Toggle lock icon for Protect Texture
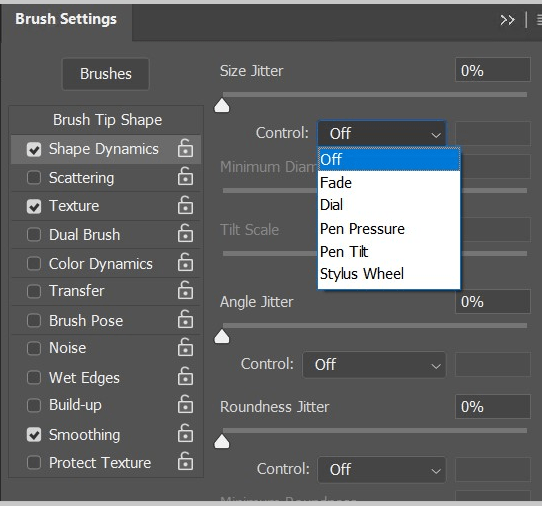This screenshot has height=506, width=542. click(185, 462)
